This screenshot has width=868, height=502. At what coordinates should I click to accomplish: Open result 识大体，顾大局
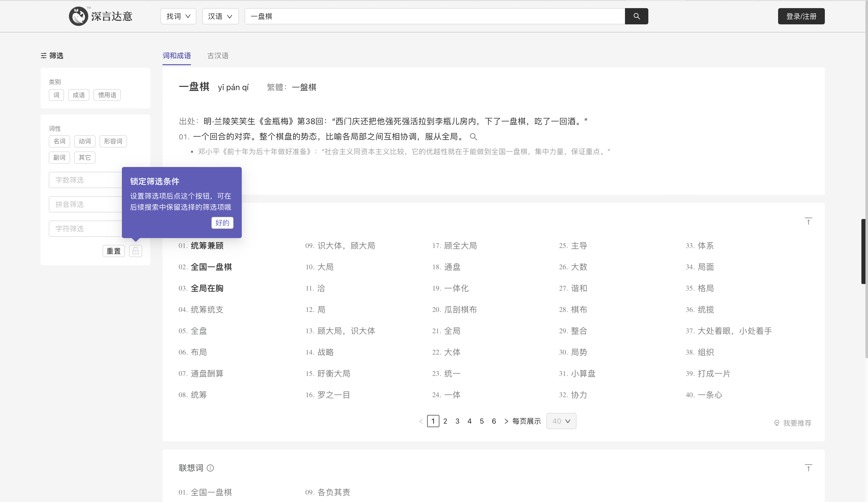pyautogui.click(x=346, y=246)
